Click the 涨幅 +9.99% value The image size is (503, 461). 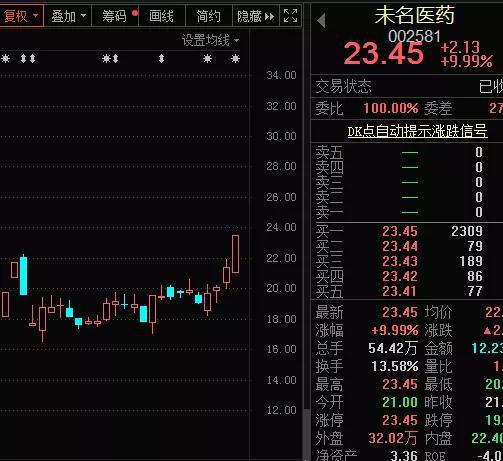point(395,330)
